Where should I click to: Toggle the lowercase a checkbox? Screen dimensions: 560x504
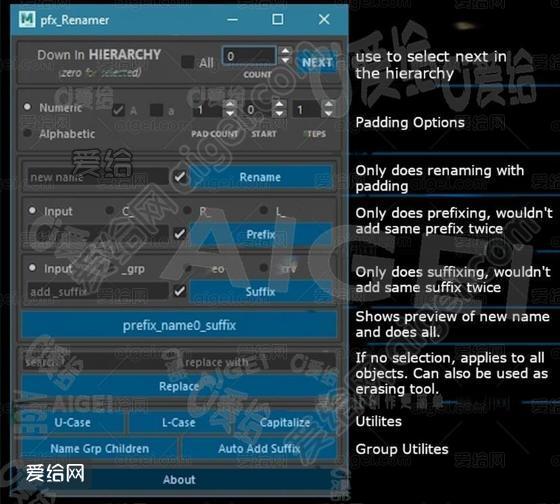tap(156, 110)
